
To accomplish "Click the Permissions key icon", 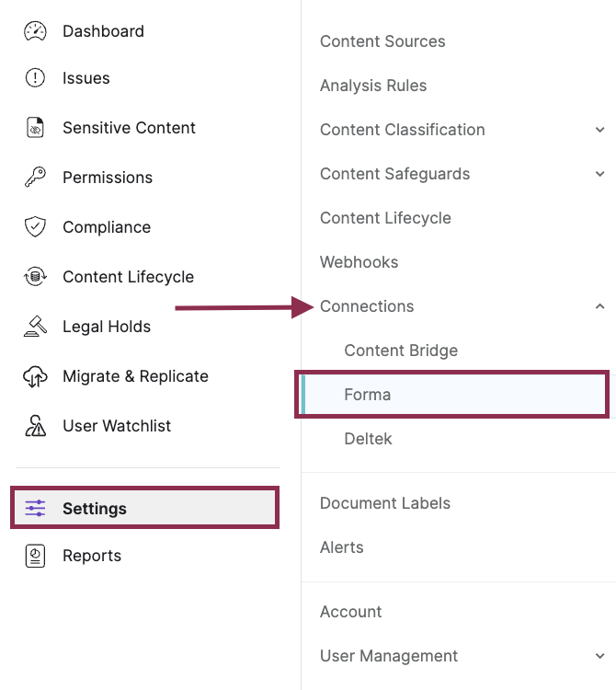I will click(35, 178).
